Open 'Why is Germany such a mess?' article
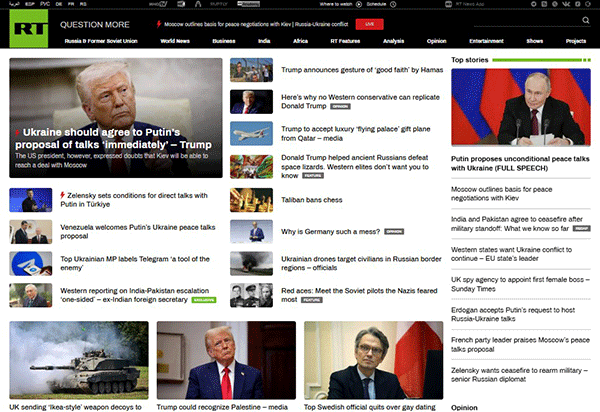 (331, 231)
